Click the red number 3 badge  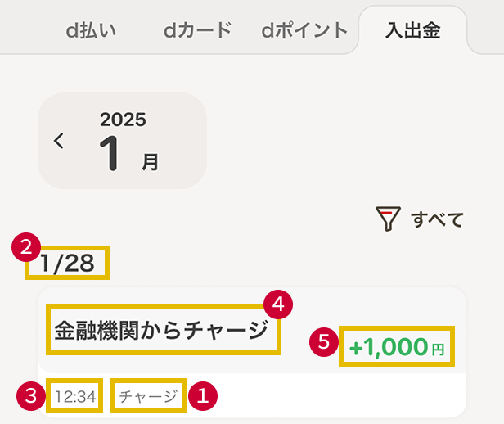[30, 397]
